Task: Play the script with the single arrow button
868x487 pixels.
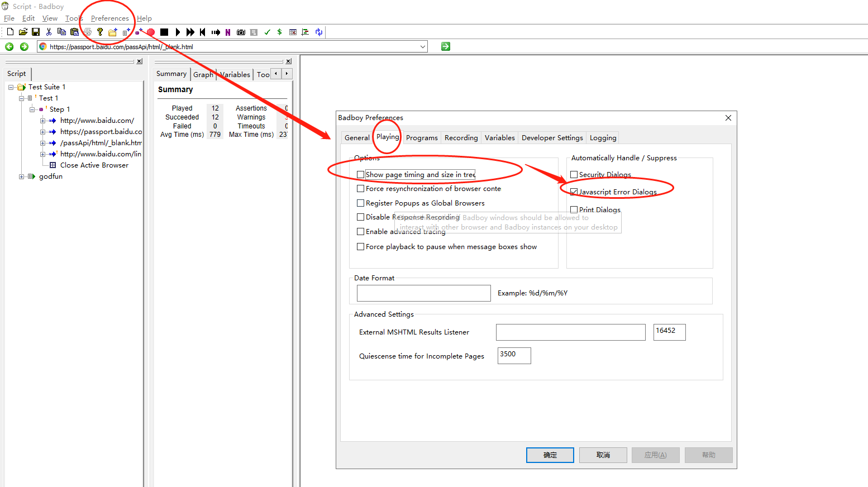Action: coord(178,32)
